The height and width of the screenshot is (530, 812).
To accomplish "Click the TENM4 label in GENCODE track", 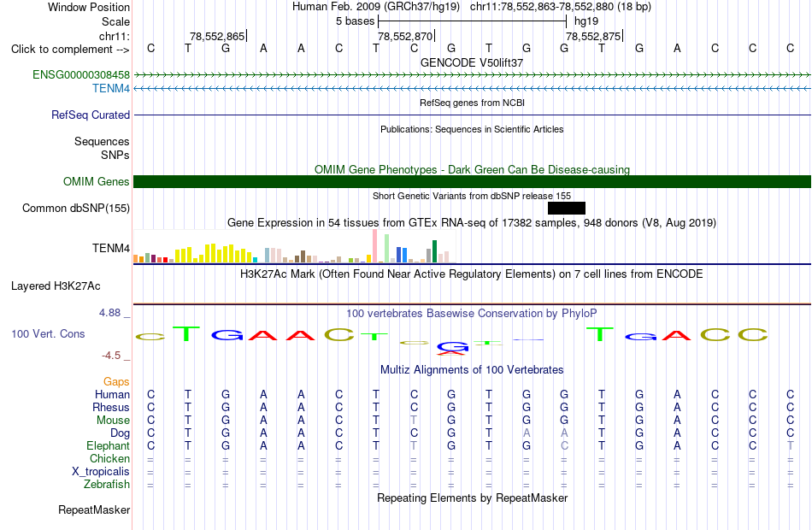I will [111, 89].
